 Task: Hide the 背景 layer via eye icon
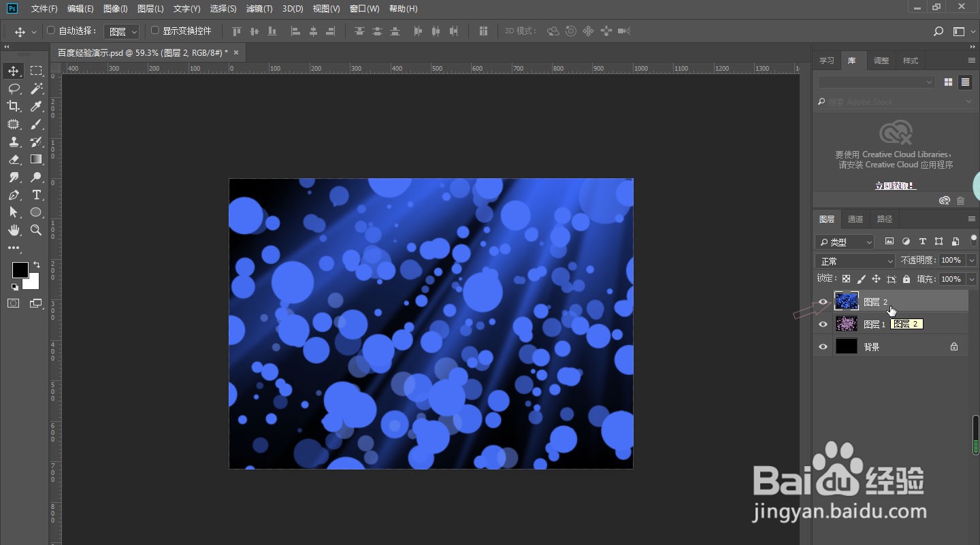click(x=823, y=346)
